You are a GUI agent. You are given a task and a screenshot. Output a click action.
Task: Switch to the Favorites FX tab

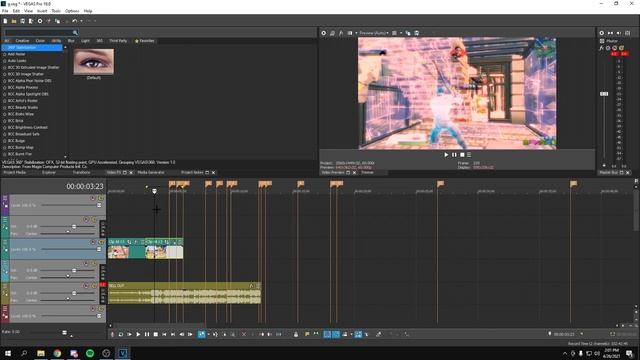(144, 41)
